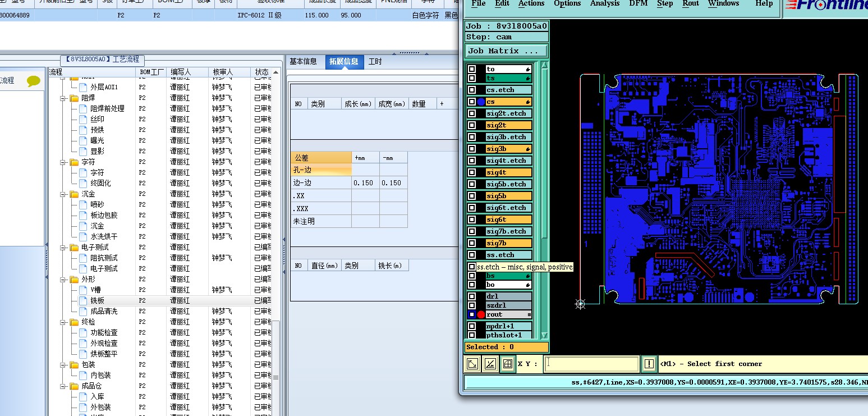Collapse the 阻焊 tree node
This screenshot has height=416, width=868.
(62, 98)
